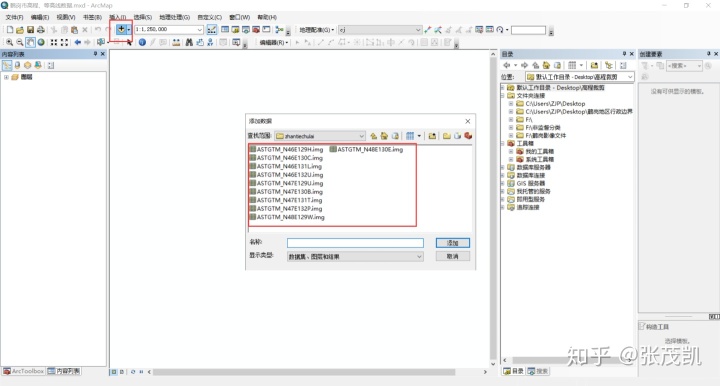The width and height of the screenshot is (720, 386).
Task: Click List By Visibility icon in contents panel
Action: pos(28,65)
